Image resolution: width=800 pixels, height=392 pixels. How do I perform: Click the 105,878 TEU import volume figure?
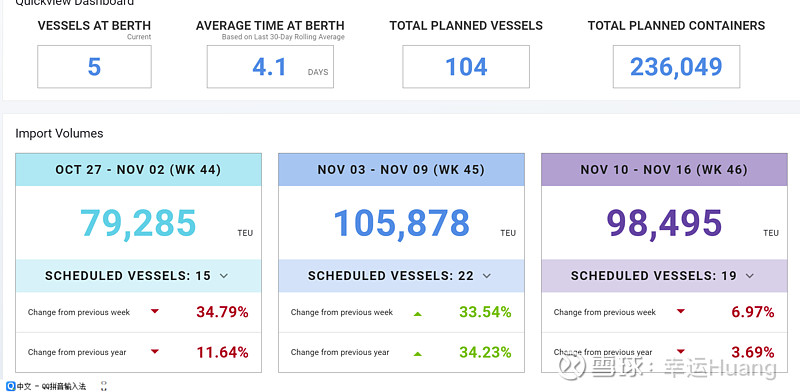click(x=402, y=224)
